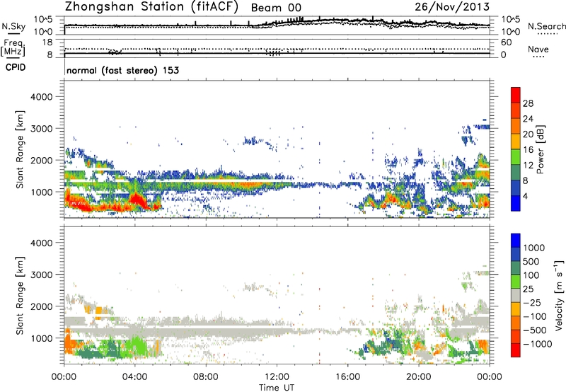Screen dimensions: 566x392
Task: Click '2000' tick of velocity panel
Action: tap(41, 306)
